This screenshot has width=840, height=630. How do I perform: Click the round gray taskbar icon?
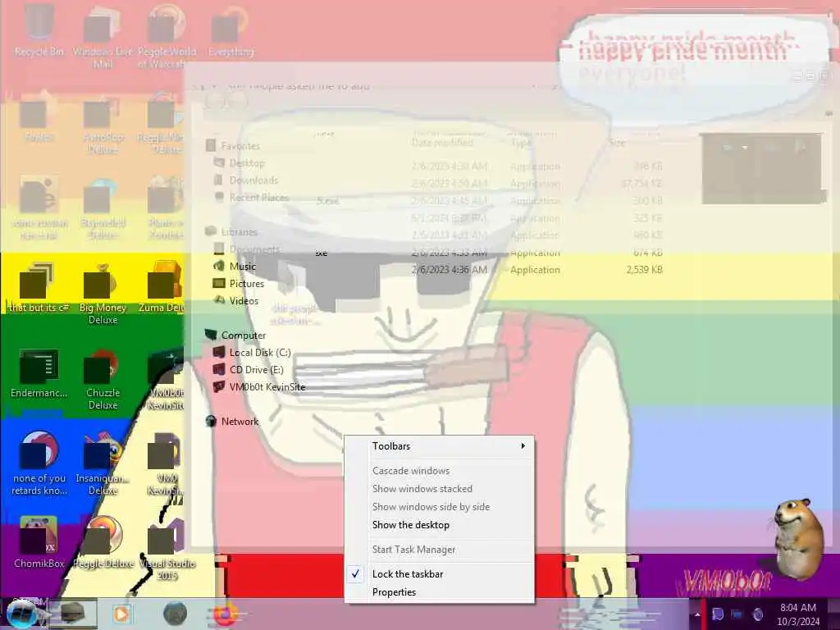point(176,614)
